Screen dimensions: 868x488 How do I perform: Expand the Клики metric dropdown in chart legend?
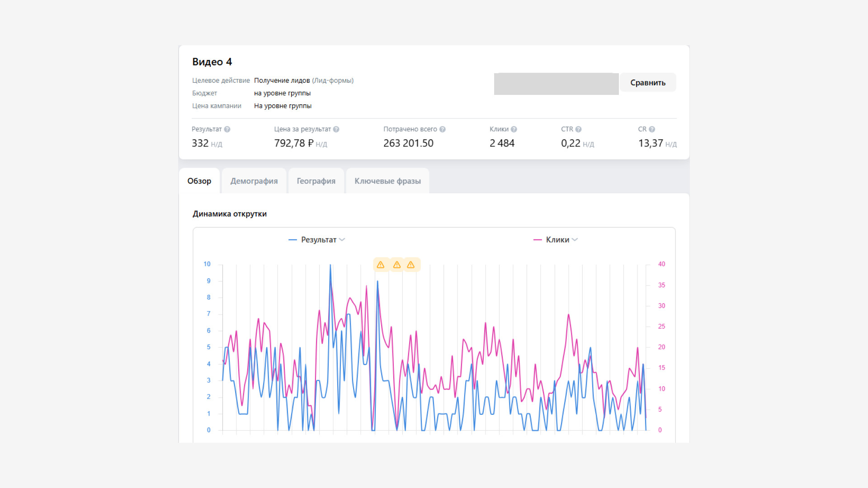pos(575,240)
